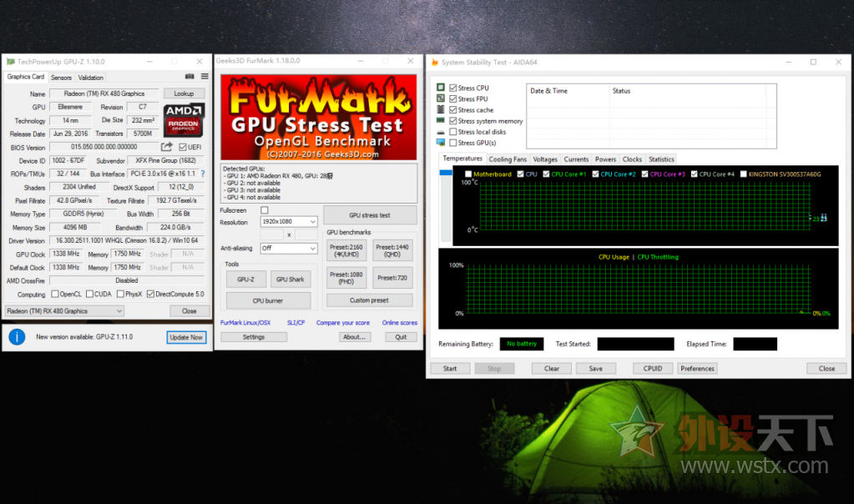Image resolution: width=854 pixels, height=504 pixels.
Task: Click the Stress CPU chip icon in AIDA64
Action: pyautogui.click(x=441, y=87)
